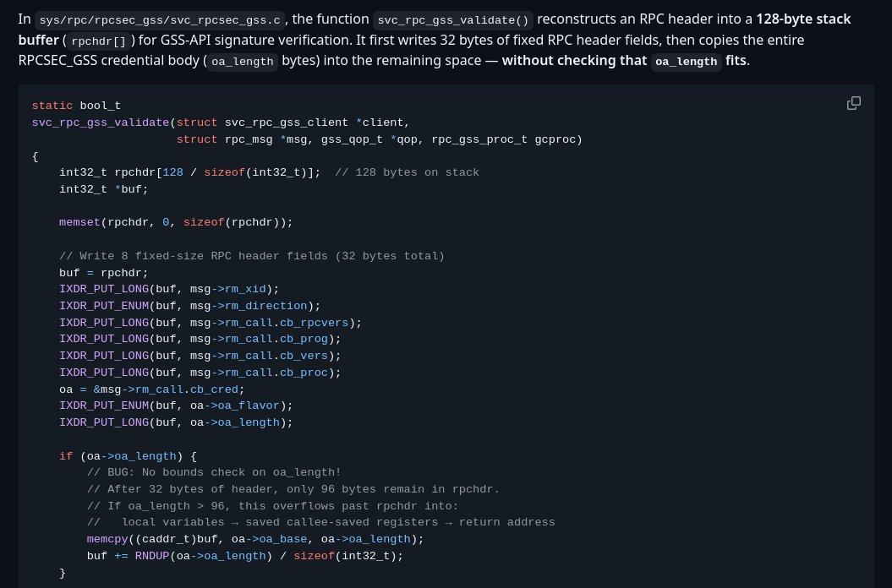Click the bold 'without checking that' text
The image size is (892, 588).
pyautogui.click(x=574, y=60)
